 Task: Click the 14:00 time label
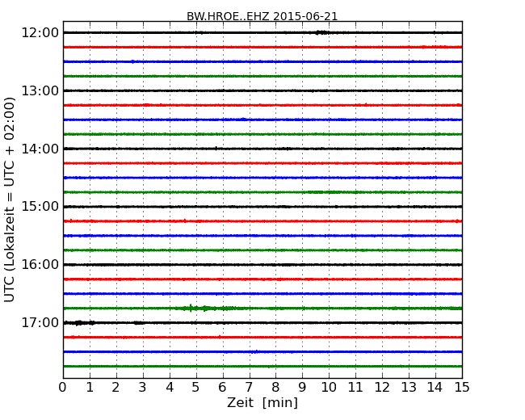(40, 149)
